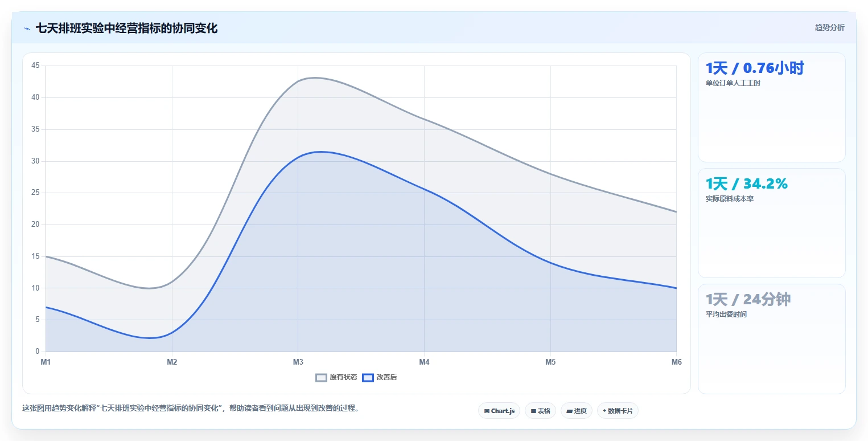Click the description text below the chart
This screenshot has width=868, height=441.
point(190,408)
